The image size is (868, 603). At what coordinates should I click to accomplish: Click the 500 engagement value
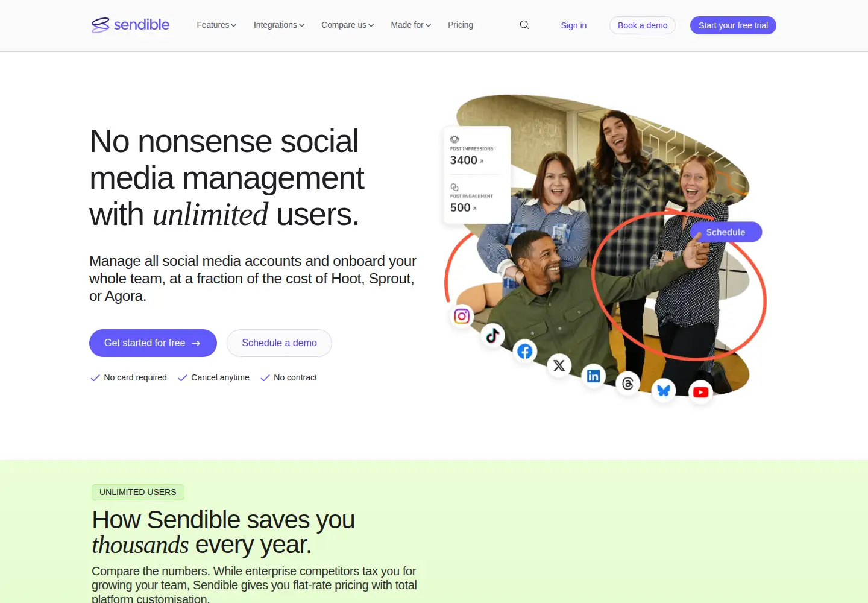point(461,208)
